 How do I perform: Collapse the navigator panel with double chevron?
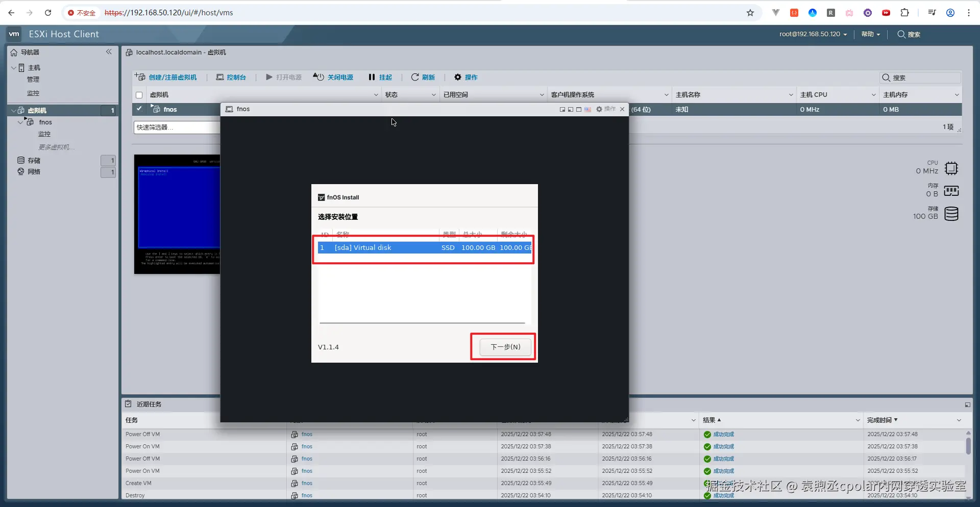click(109, 52)
